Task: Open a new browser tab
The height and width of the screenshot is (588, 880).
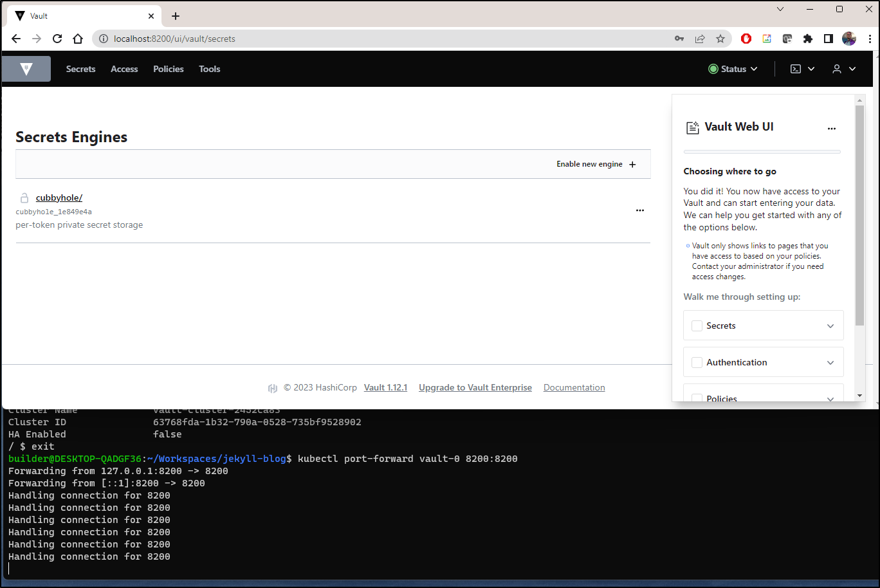Action: (x=176, y=16)
